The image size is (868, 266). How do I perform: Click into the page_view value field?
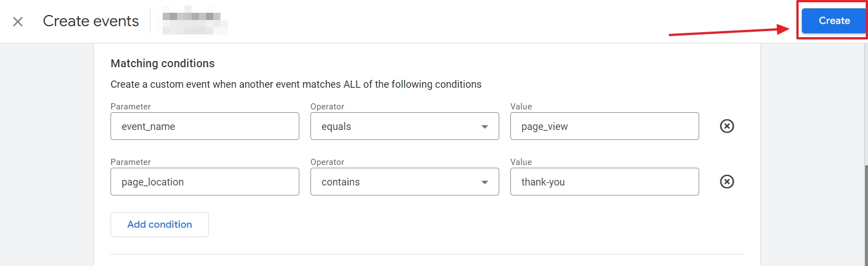[x=605, y=126]
